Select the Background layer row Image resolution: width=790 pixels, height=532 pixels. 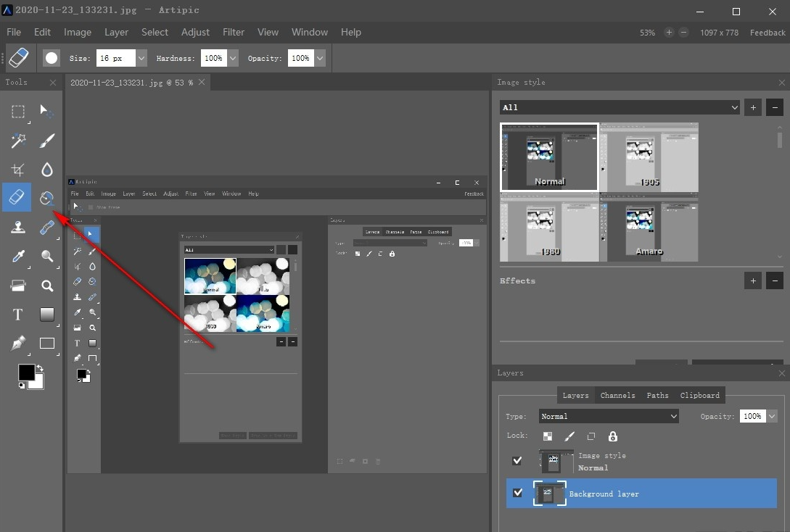click(x=641, y=494)
